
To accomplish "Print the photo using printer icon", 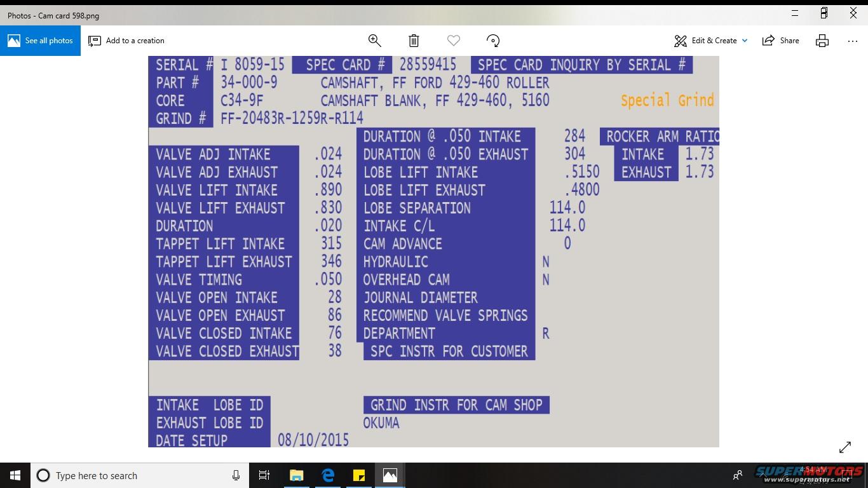I will [x=822, y=41].
